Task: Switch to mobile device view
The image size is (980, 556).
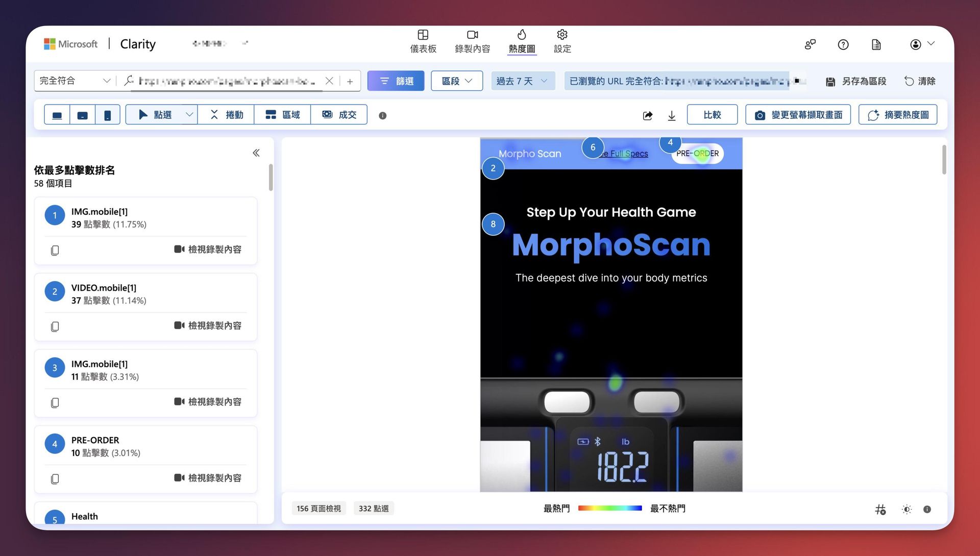Action: click(107, 115)
